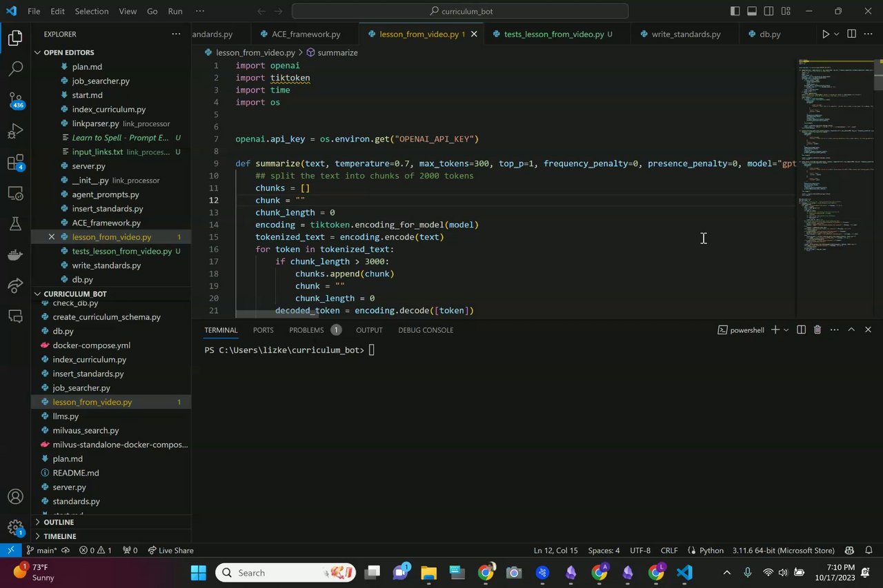
Task: Split the terminal
Action: point(801,330)
